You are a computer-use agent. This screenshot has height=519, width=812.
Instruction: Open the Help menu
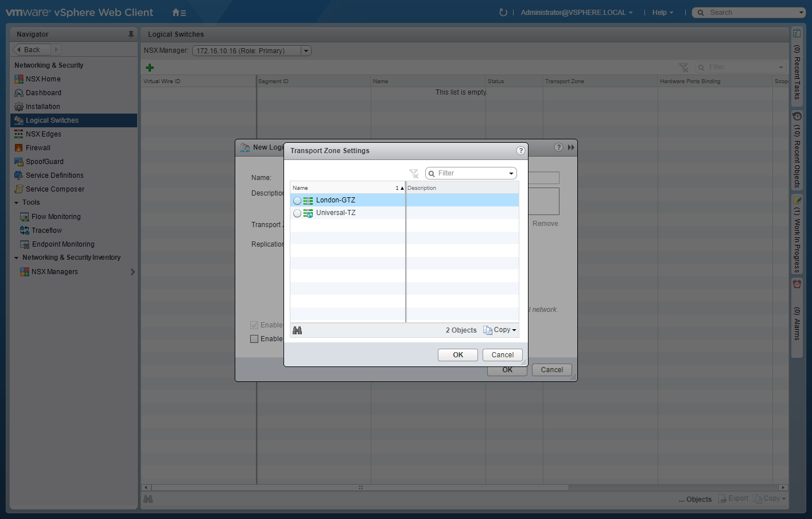662,13
